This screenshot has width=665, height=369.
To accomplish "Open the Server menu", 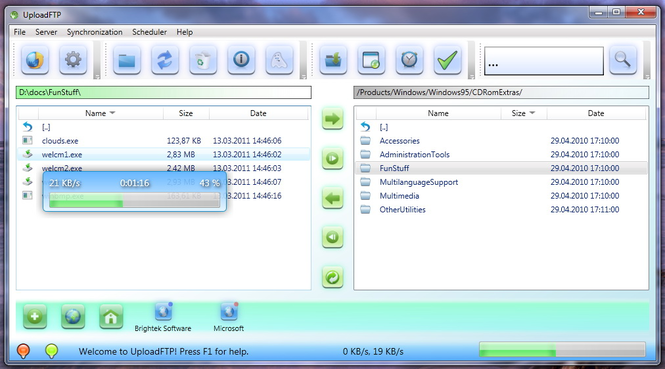I will [x=46, y=32].
